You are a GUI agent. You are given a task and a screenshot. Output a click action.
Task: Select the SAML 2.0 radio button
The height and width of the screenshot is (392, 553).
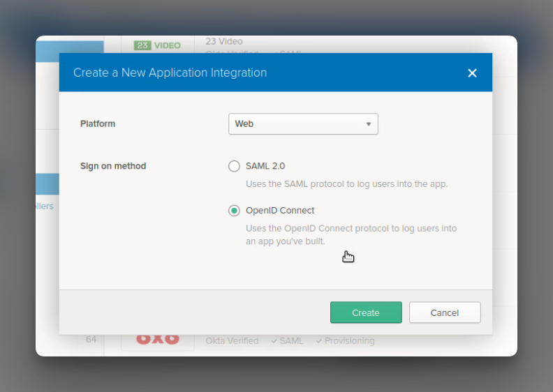(x=234, y=166)
